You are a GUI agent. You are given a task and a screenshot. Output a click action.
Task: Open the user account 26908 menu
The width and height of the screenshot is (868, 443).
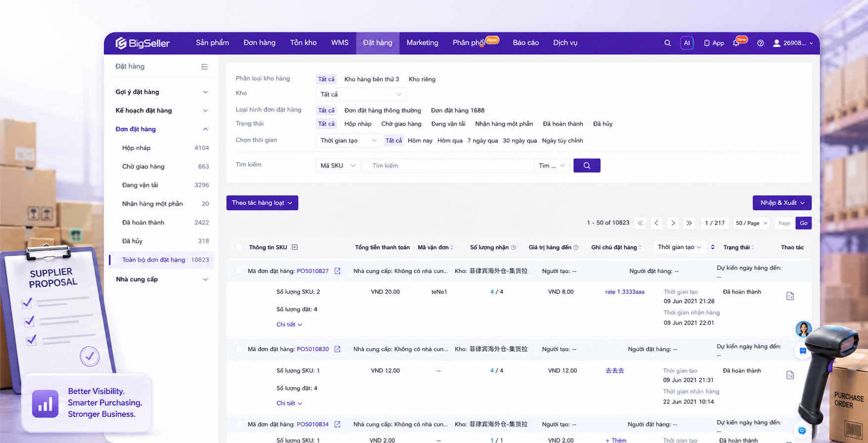793,43
